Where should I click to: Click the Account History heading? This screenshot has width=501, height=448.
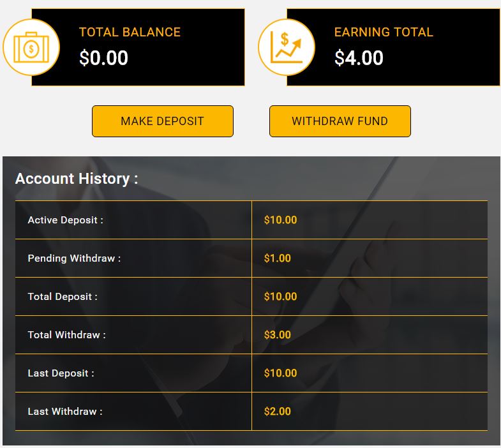[77, 179]
